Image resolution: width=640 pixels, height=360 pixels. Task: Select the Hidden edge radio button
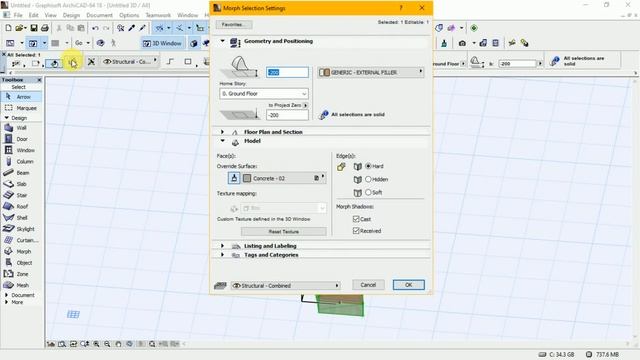368,179
